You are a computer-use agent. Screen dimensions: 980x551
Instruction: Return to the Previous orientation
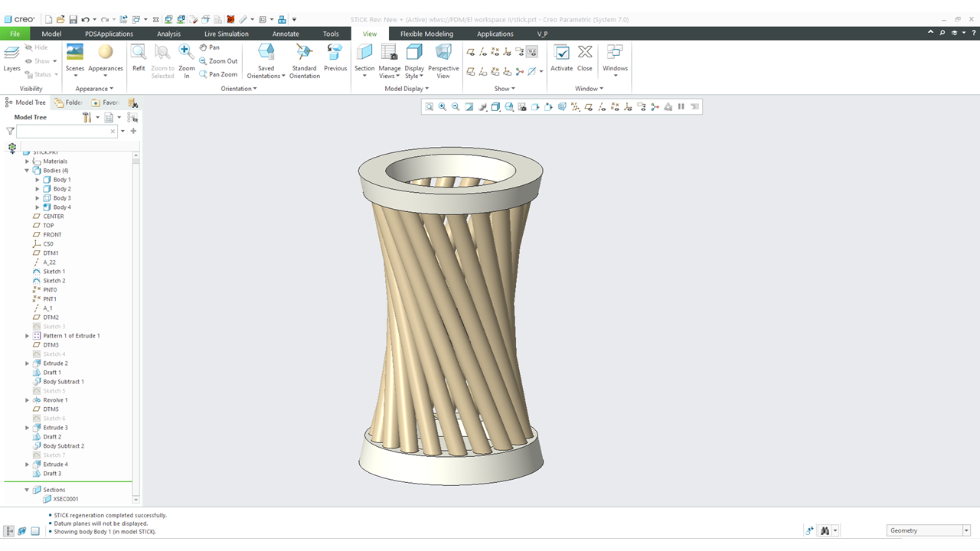point(335,59)
